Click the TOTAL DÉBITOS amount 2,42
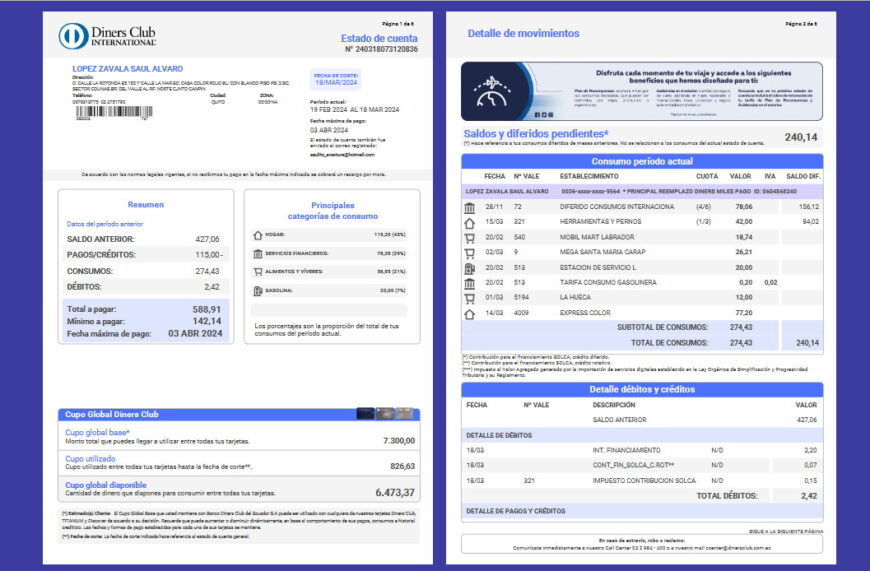 click(x=809, y=496)
